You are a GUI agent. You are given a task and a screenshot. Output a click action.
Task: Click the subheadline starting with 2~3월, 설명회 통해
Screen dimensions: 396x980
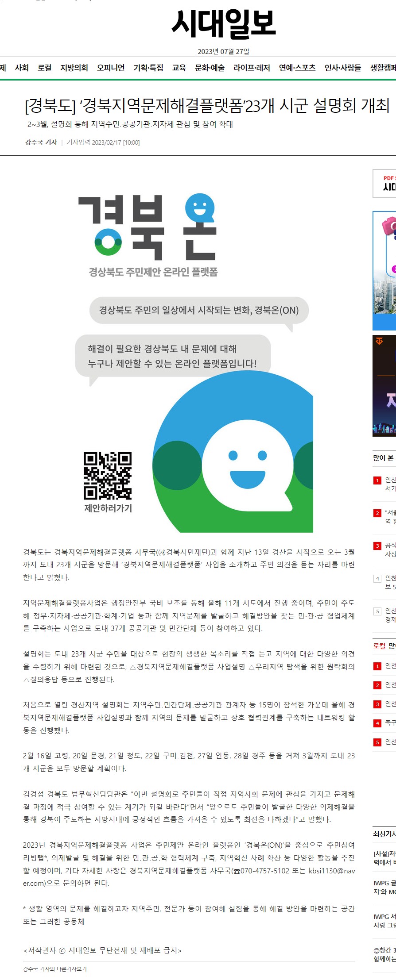(130, 124)
